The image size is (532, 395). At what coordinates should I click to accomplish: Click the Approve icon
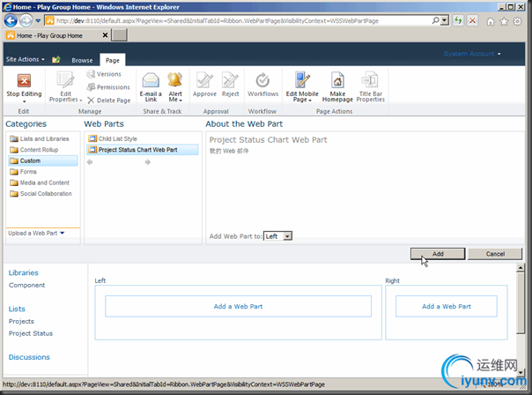click(204, 80)
